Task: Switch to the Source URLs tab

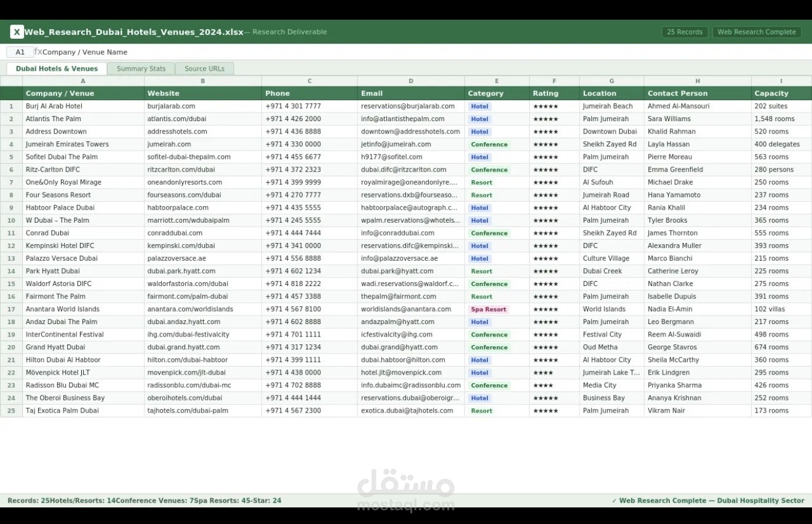Action: pyautogui.click(x=204, y=69)
